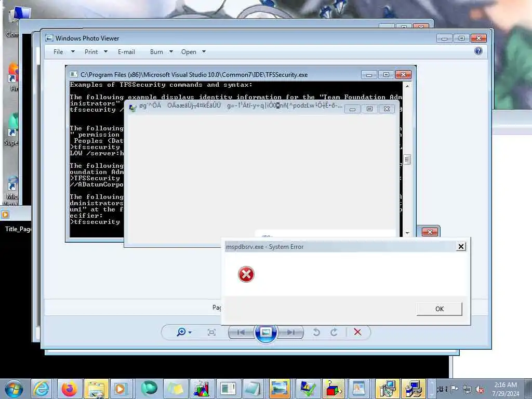This screenshot has width=532, height=399.
Task: Click the warning checkmark taskbar icon
Action: tap(308, 389)
